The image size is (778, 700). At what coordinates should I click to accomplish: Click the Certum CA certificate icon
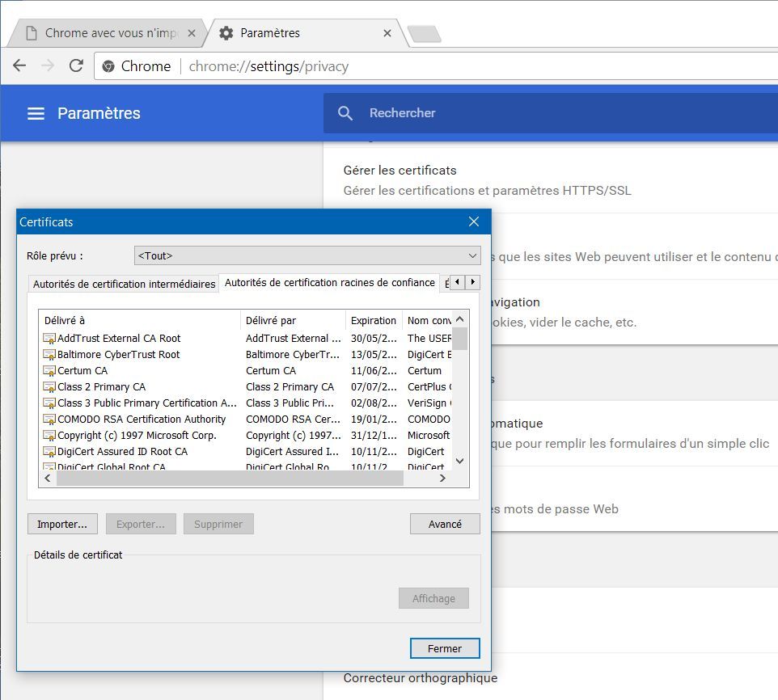click(x=49, y=371)
